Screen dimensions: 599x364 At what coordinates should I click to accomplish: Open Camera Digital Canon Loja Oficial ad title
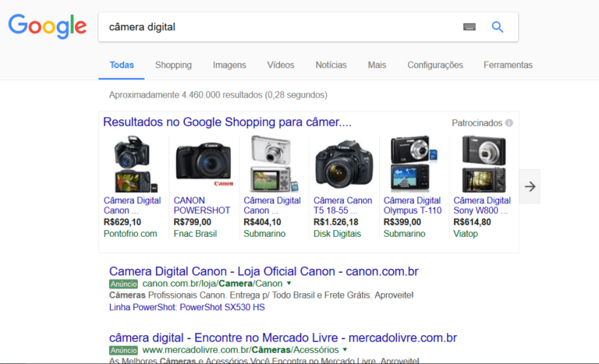(x=264, y=271)
